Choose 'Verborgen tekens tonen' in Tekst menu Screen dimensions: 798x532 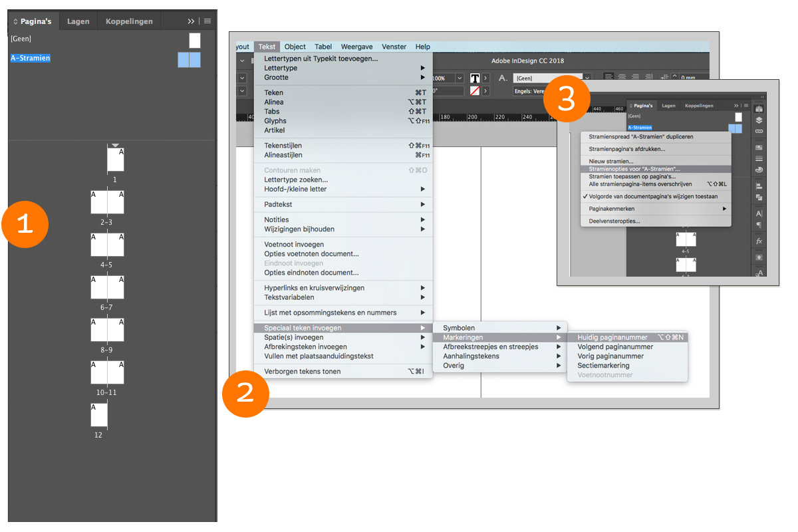point(343,371)
